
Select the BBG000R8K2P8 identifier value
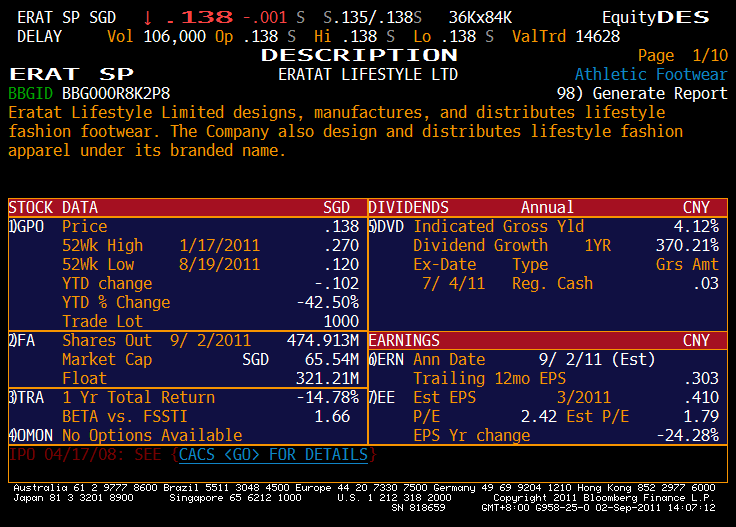116,93
